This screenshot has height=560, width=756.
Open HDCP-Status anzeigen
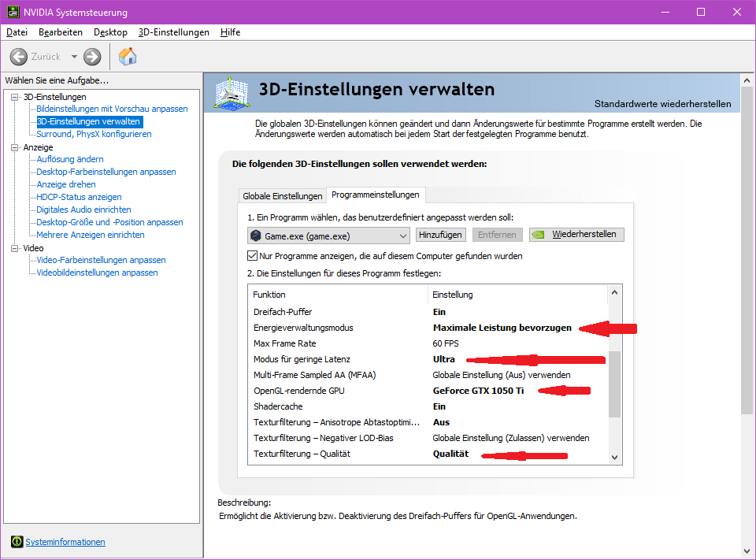[79, 197]
